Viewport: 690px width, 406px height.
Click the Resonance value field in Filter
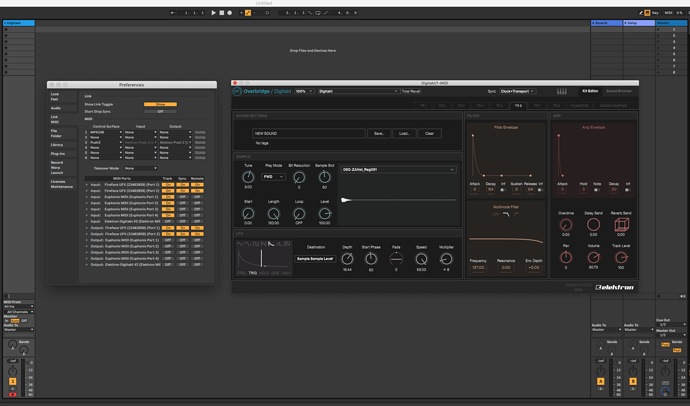(506, 267)
